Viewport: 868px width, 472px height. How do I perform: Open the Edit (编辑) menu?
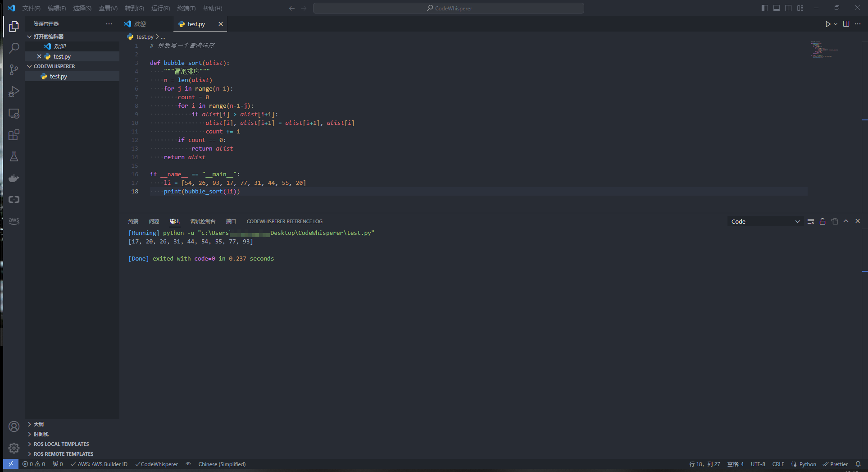pyautogui.click(x=57, y=8)
